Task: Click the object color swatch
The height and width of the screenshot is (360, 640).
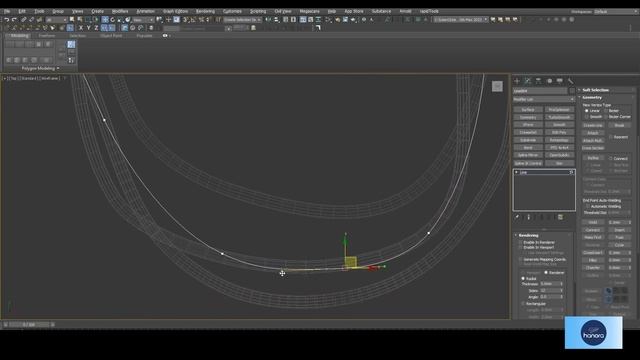Action: click(571, 91)
